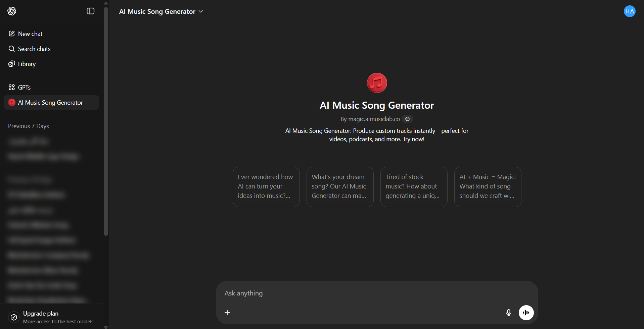Choose the 'What's your dream song' prompt card
The width and height of the screenshot is (644, 329).
pyautogui.click(x=340, y=187)
